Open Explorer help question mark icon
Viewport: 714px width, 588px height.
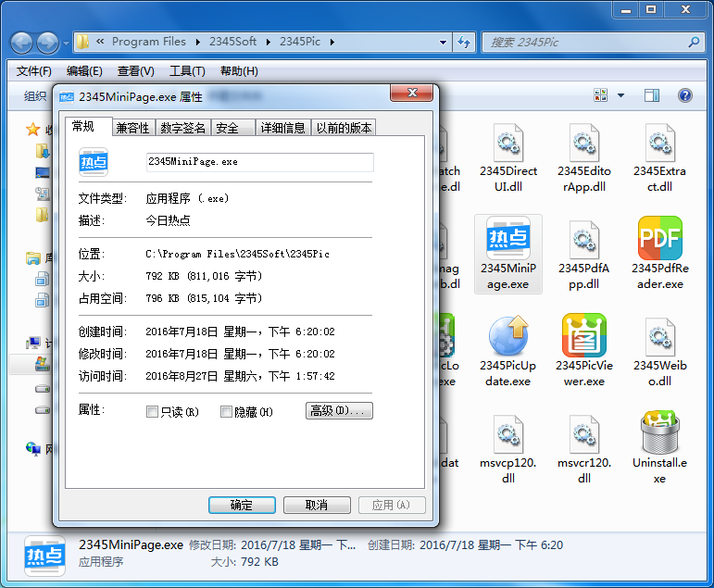[685, 95]
